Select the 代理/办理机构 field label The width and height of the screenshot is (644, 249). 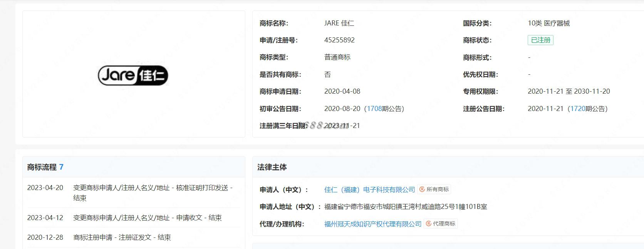point(282,224)
